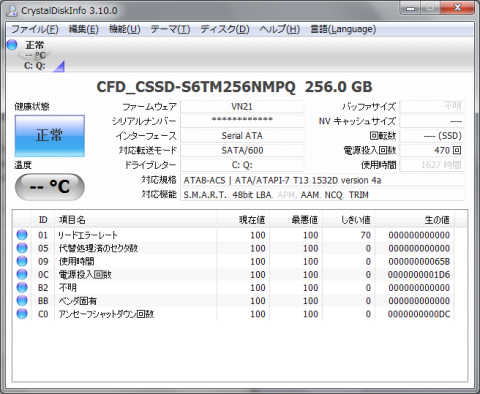Select the リードエラーレート attribute name
480x394 pixels.
pos(88,235)
